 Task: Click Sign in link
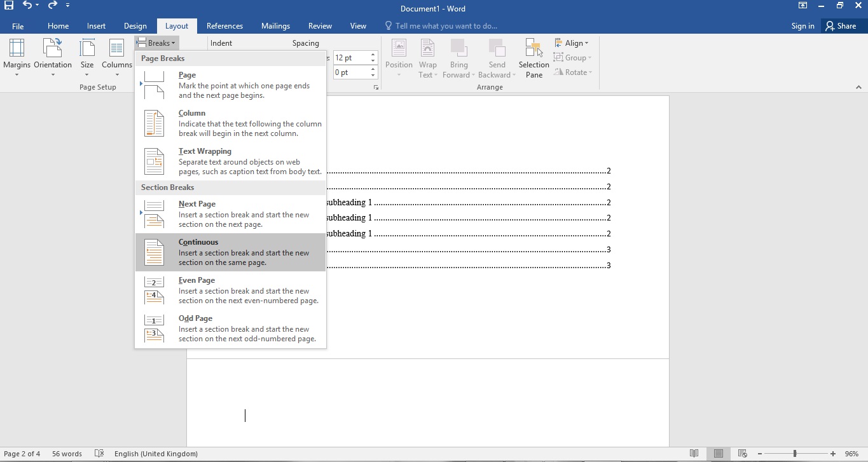tap(803, 26)
